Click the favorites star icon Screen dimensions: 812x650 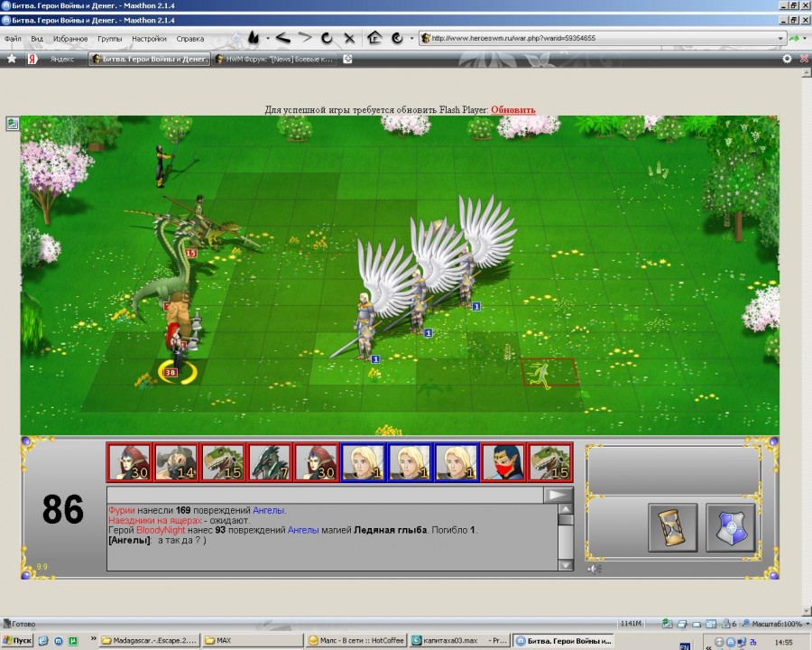(x=12, y=59)
